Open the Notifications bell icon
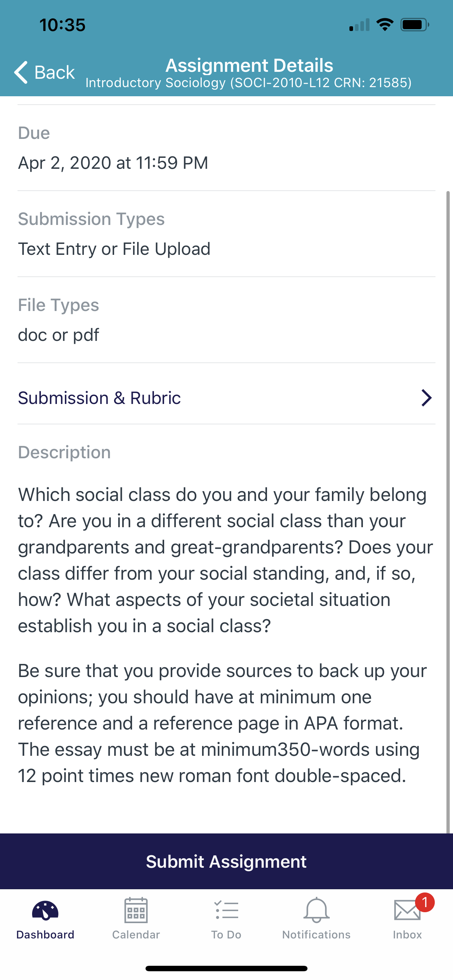453x980 pixels. (x=316, y=910)
